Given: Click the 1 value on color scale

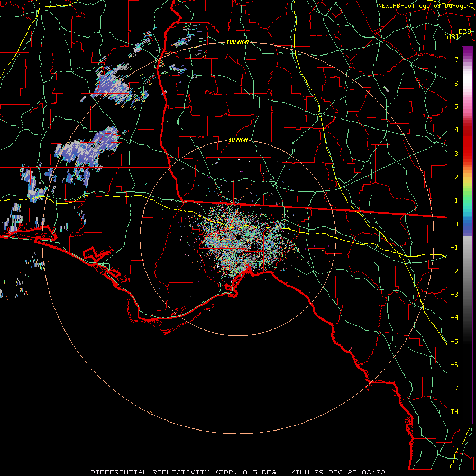Looking at the screenshot, I should coord(456,200).
